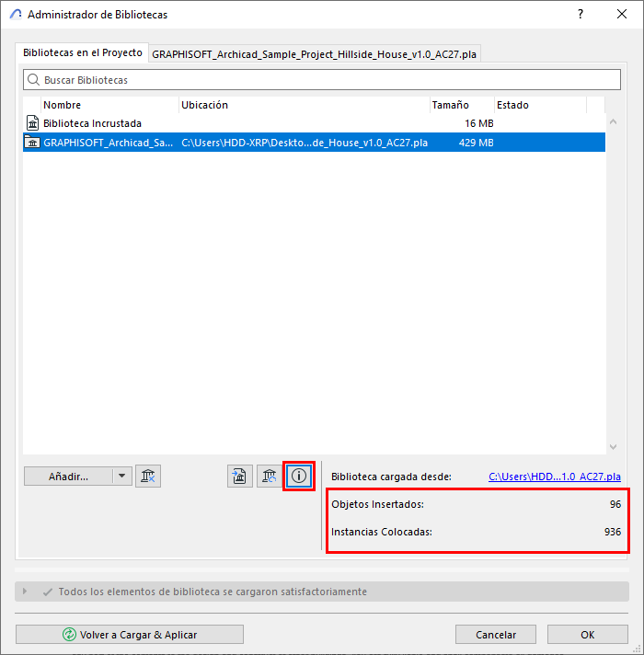
Task: Click the Todos los elementos status message
Action: click(x=213, y=592)
